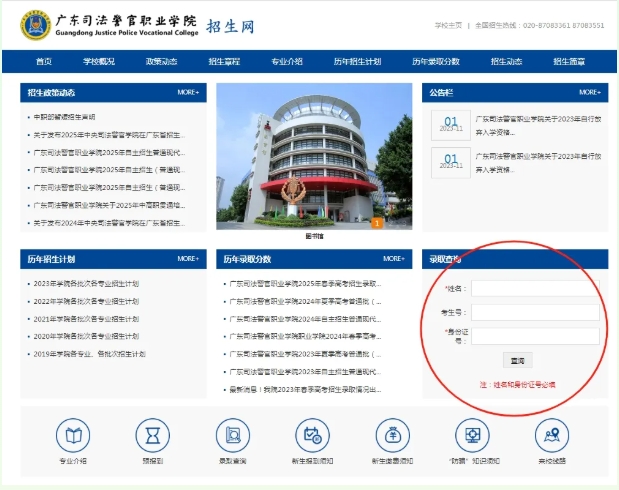Expand MORE+ in 公告栏 panel
Image resolution: width=619 pixels, height=490 pixels.
coord(589,92)
